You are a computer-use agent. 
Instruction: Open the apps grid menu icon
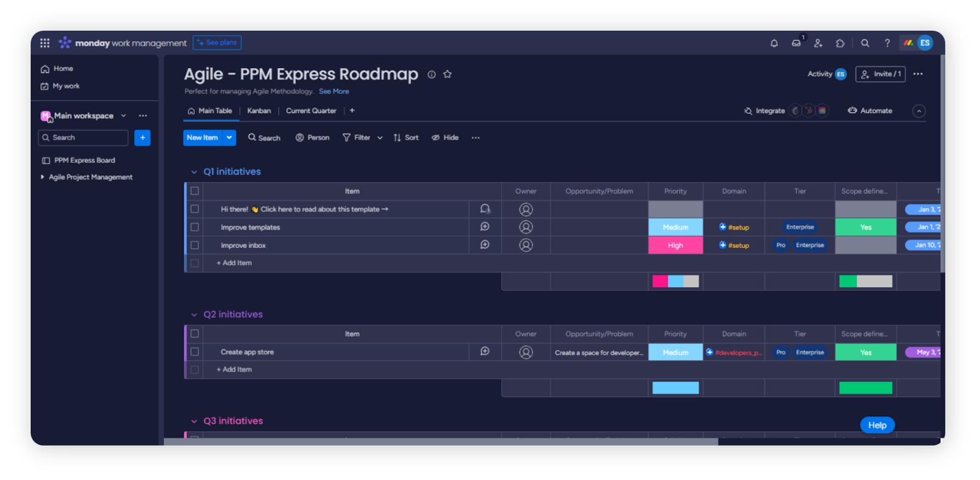click(45, 43)
